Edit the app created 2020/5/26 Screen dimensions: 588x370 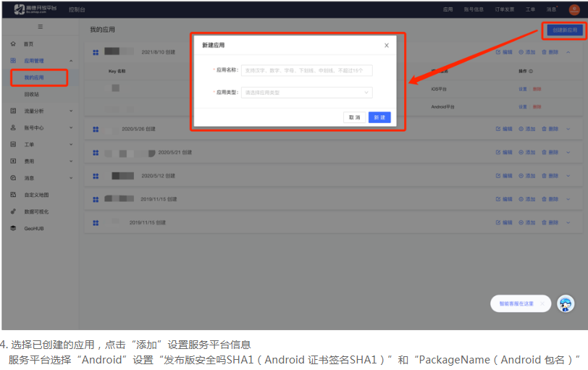(504, 129)
